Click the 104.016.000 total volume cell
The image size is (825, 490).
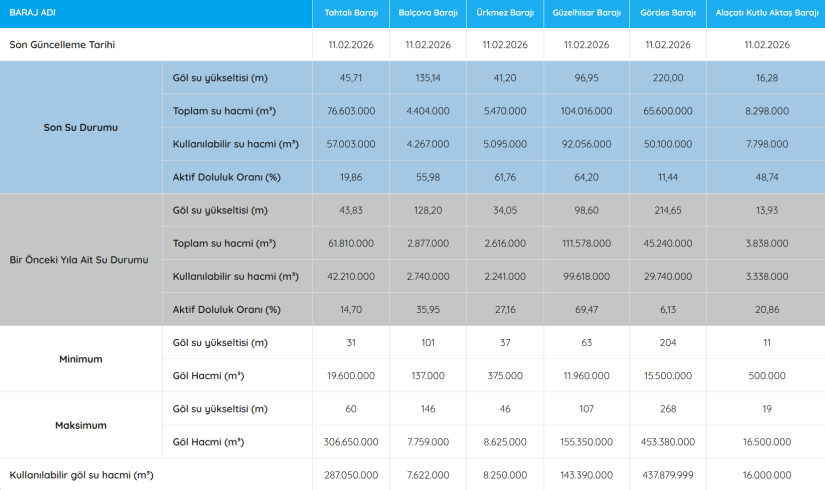click(x=586, y=111)
